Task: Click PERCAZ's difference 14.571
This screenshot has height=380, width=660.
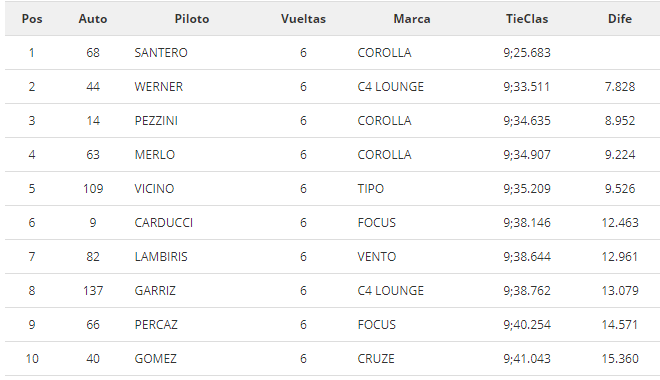Action: [620, 325]
